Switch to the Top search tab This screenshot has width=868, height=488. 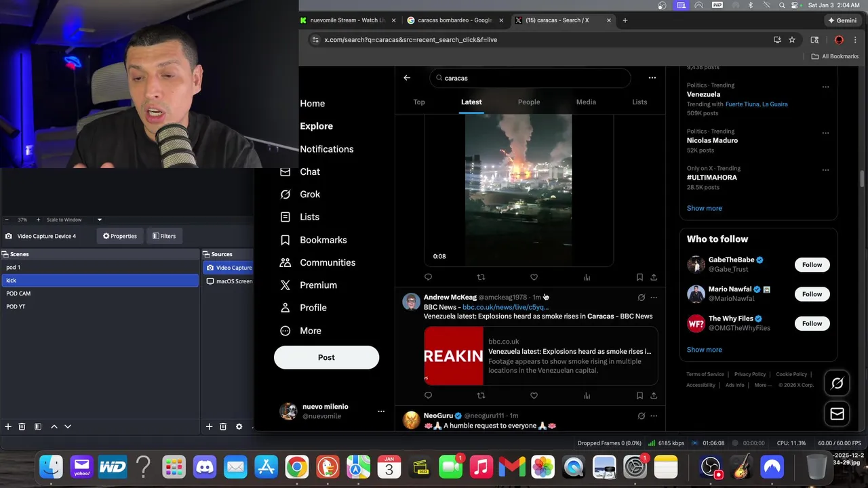click(x=419, y=102)
